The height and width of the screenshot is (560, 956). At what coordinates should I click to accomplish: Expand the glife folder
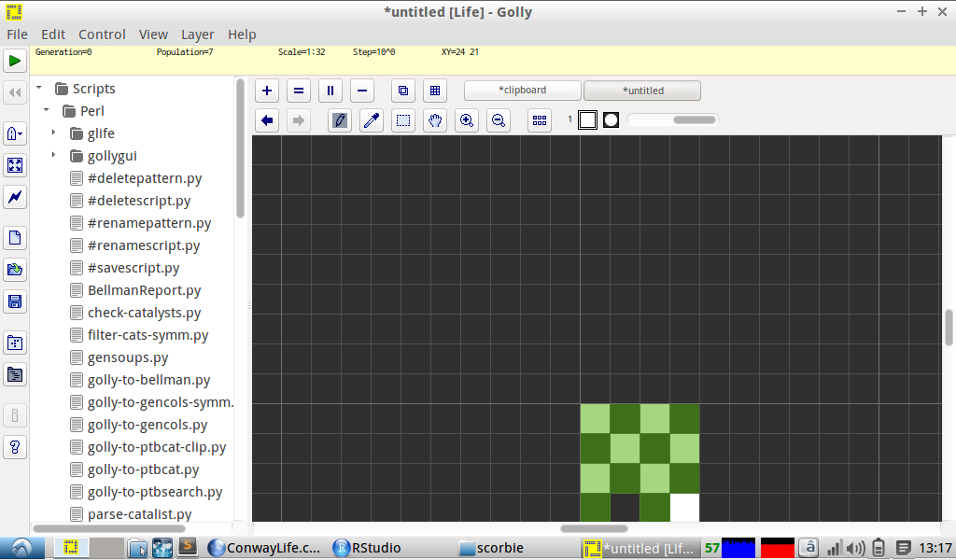(53, 133)
